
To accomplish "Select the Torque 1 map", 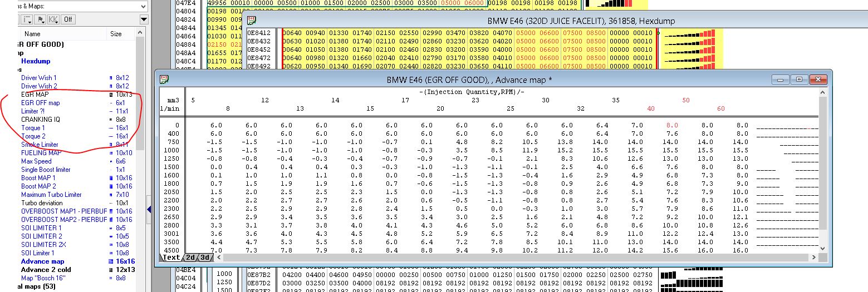I will coord(33,128).
